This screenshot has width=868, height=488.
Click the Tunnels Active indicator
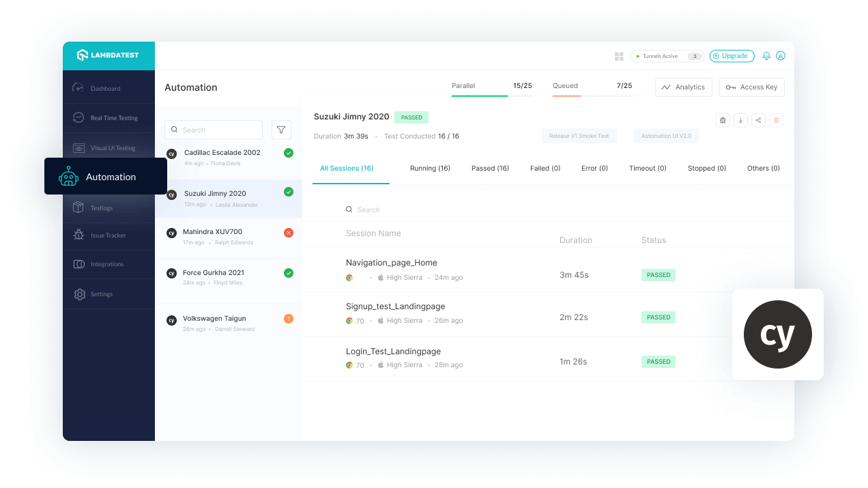(x=667, y=56)
